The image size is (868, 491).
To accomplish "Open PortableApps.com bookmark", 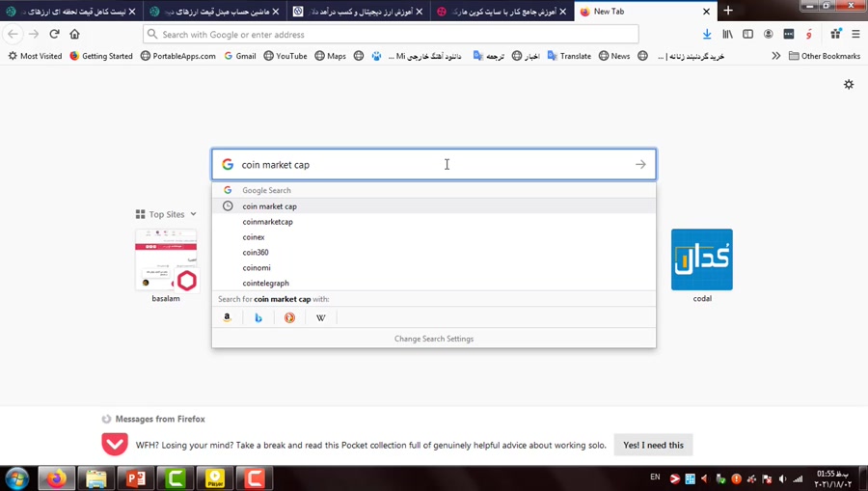I will tap(178, 56).
